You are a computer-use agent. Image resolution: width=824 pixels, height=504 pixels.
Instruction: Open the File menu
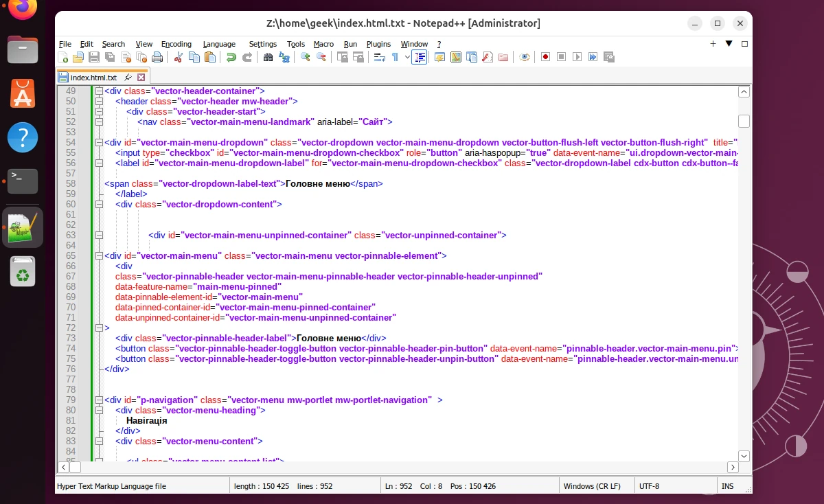click(65, 44)
